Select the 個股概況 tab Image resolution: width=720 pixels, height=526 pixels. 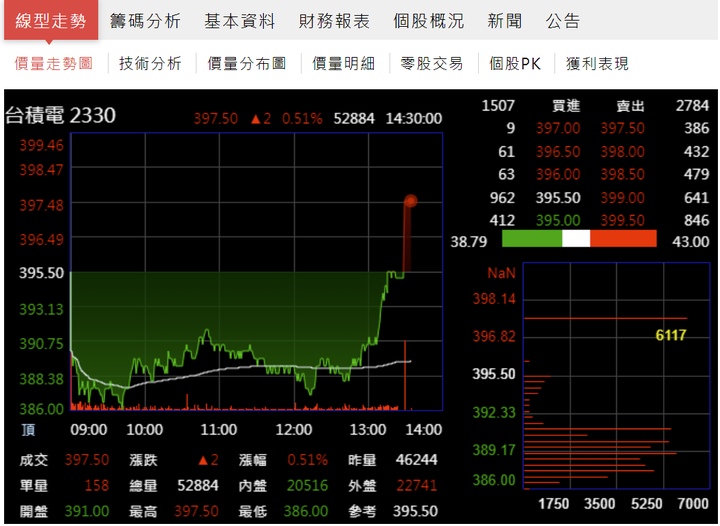pos(429,21)
